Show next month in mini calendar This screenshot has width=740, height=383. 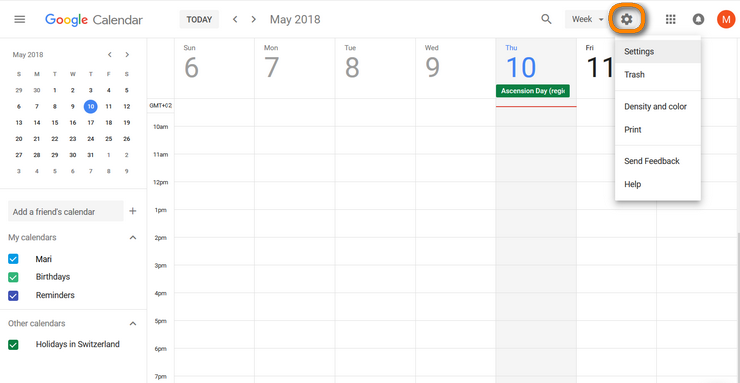pos(127,55)
